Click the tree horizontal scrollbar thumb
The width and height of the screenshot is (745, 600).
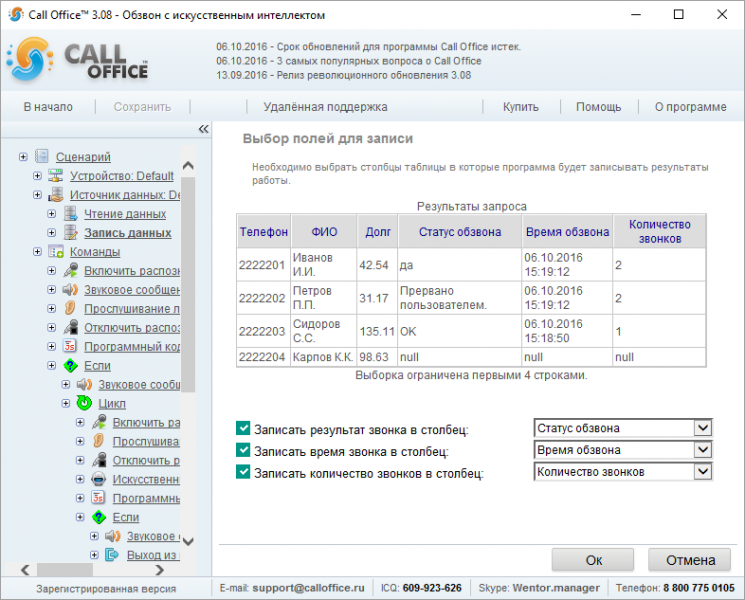click(x=65, y=569)
